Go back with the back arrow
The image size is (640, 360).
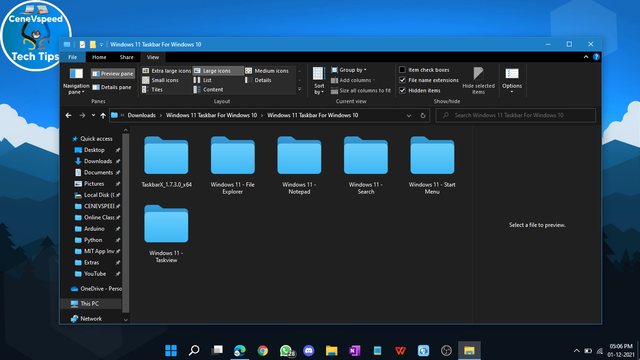(x=69, y=116)
